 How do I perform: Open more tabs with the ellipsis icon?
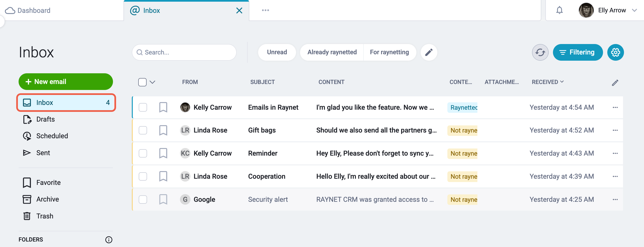click(x=265, y=10)
